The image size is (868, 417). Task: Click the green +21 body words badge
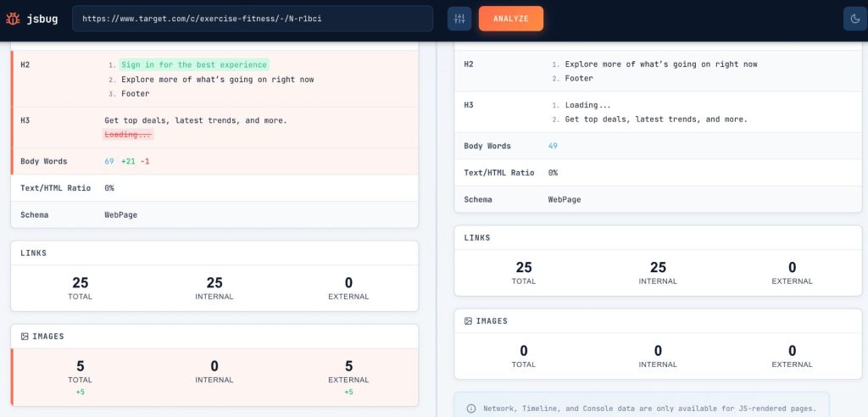[128, 161]
